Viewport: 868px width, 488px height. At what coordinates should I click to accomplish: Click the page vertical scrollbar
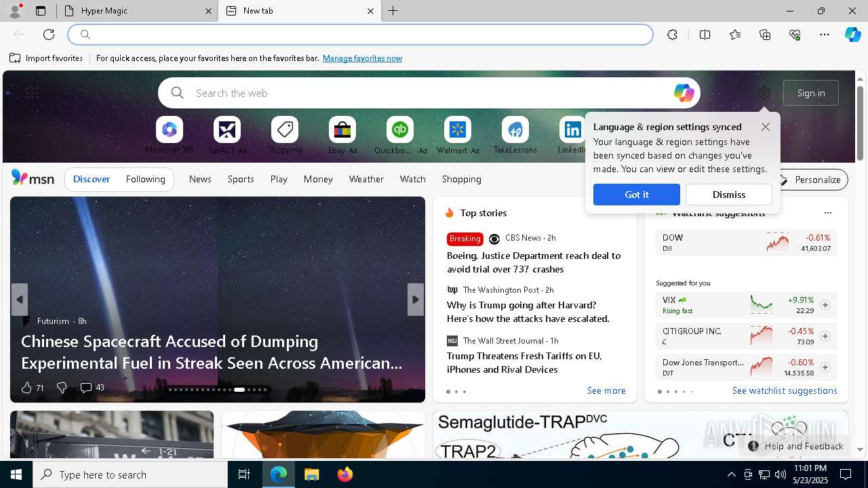click(860, 122)
